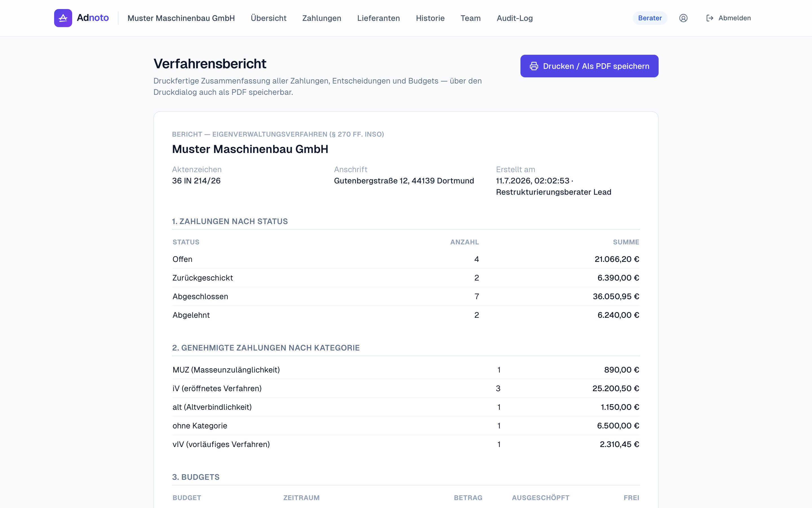Image resolution: width=812 pixels, height=508 pixels.
Task: Open the Übersicht menu item
Action: (x=268, y=18)
